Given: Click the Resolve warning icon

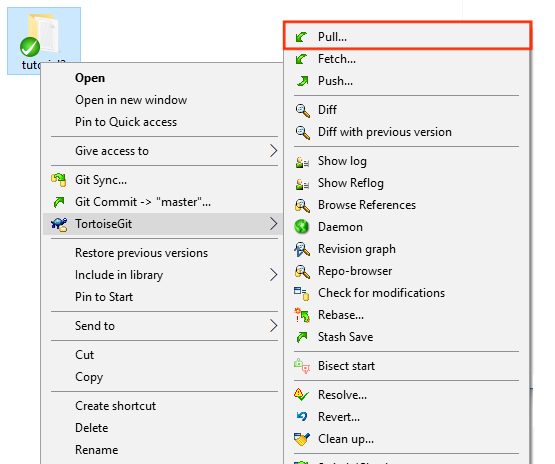Looking at the screenshot, I should tap(302, 395).
